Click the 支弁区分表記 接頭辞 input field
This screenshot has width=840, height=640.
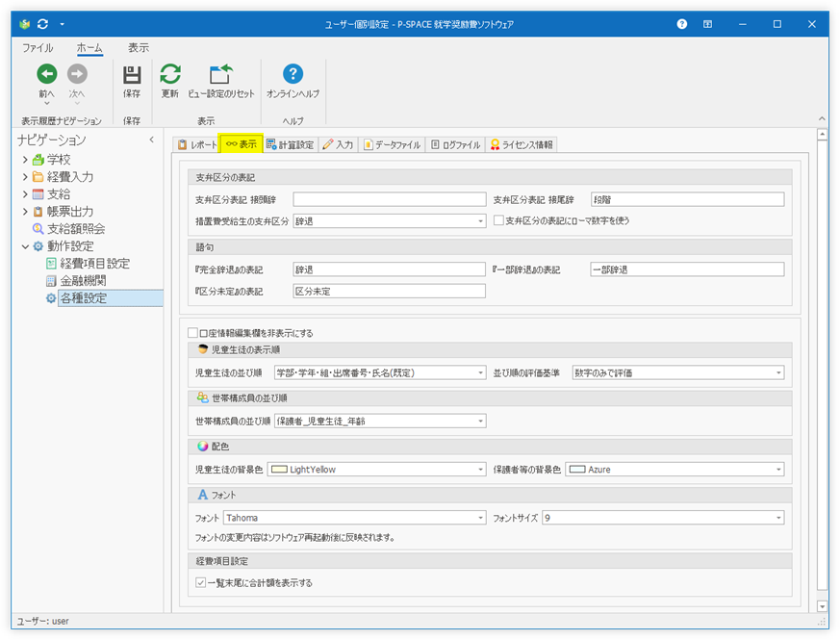click(x=390, y=200)
